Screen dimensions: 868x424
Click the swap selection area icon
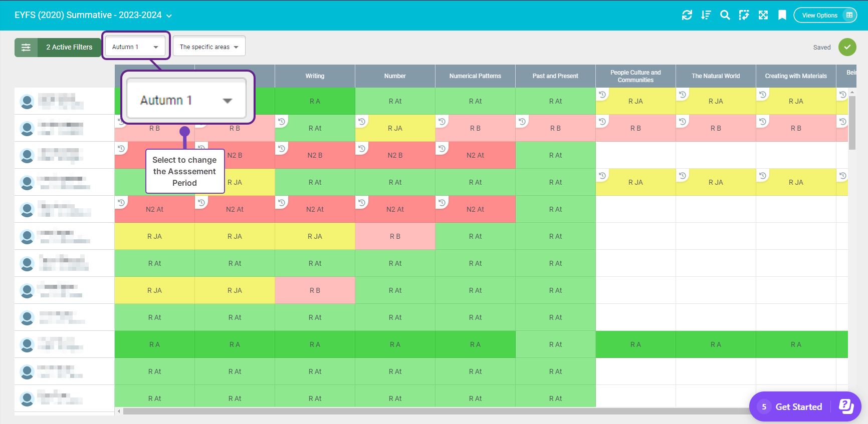coord(744,15)
